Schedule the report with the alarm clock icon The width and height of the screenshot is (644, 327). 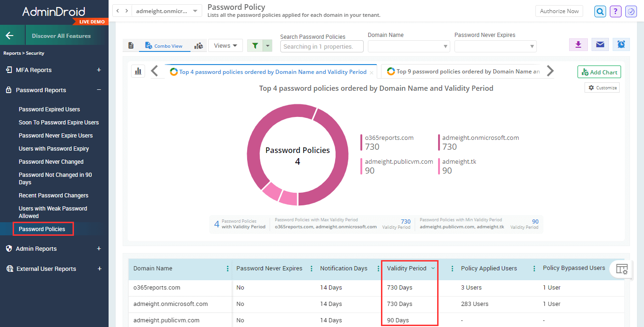(x=621, y=44)
